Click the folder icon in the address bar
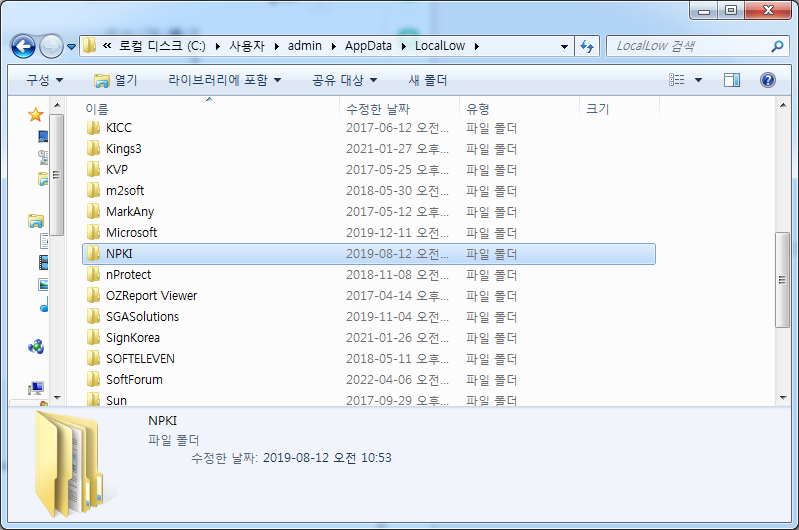 pyautogui.click(x=90, y=45)
